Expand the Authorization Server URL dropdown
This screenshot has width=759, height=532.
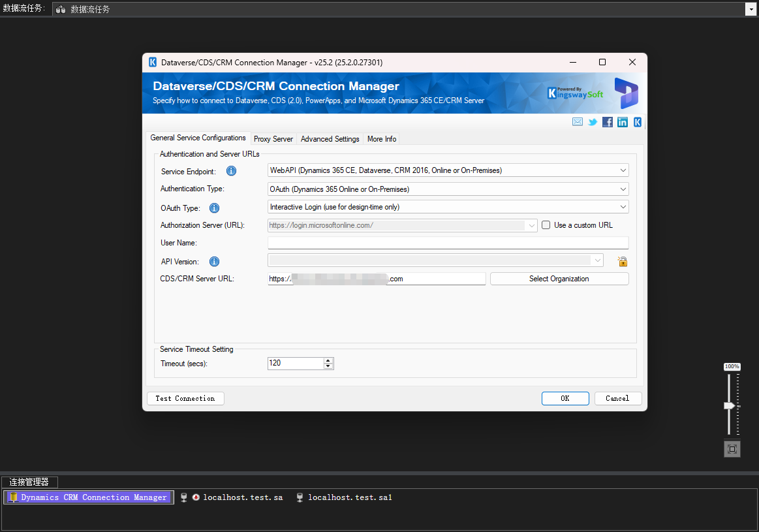(x=531, y=226)
